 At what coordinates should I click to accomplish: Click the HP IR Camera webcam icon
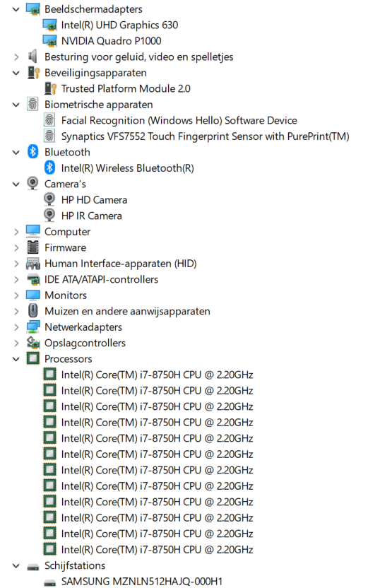49,216
